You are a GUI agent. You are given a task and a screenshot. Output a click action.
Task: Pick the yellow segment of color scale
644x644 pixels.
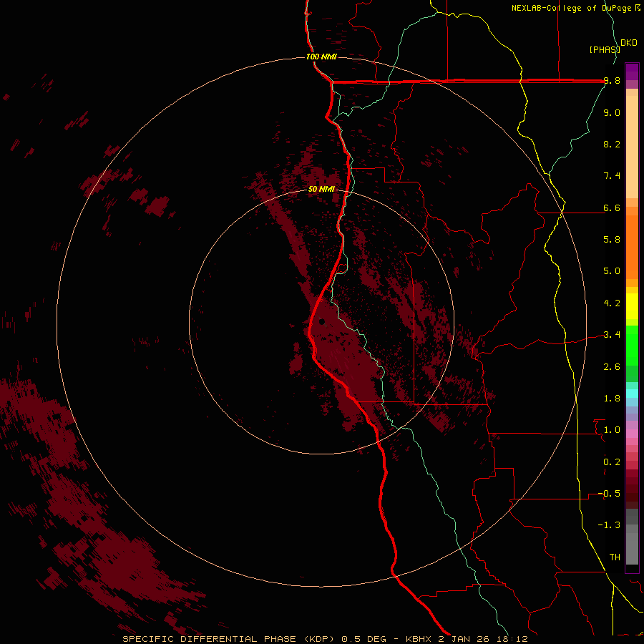point(632,306)
